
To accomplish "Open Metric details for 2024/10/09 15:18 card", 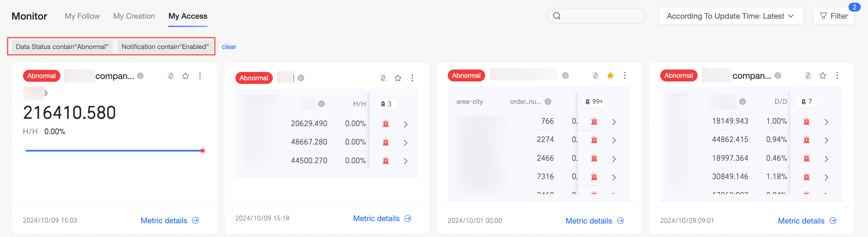I will 382,219.
